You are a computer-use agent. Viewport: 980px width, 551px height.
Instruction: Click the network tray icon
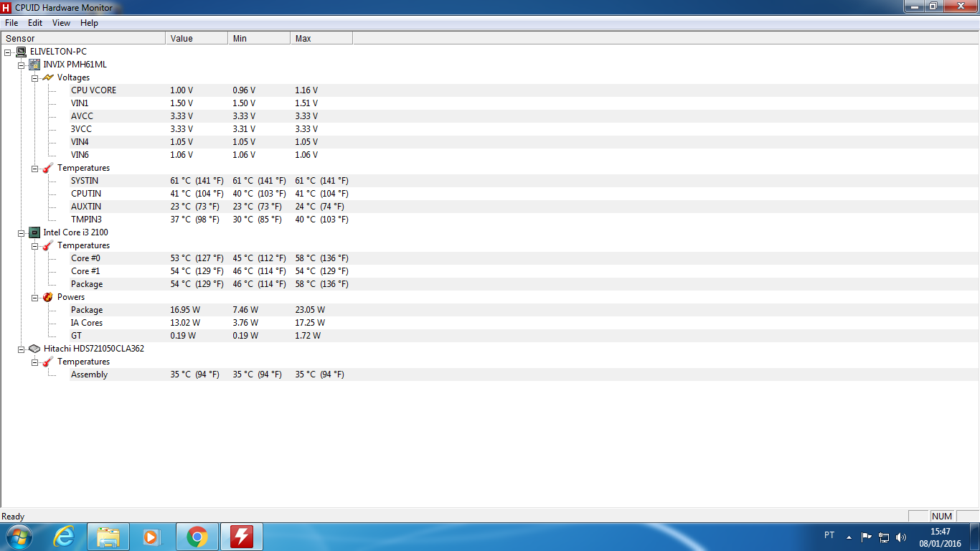[884, 537]
